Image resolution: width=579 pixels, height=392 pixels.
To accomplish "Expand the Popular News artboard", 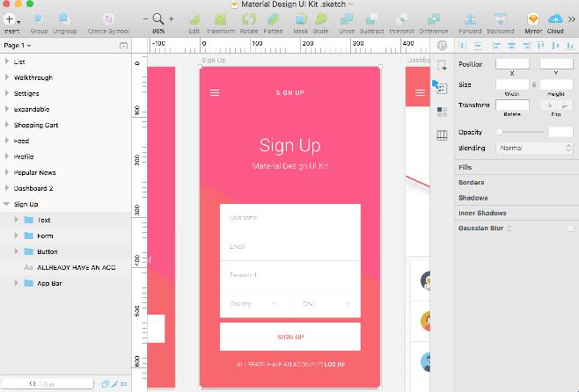I will [7, 172].
